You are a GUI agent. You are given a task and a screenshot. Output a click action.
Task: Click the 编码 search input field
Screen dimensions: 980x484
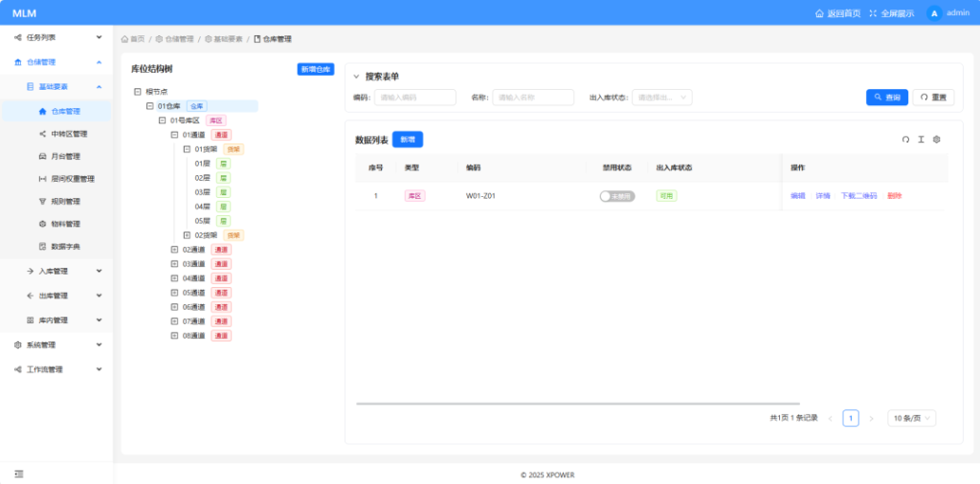(414, 98)
